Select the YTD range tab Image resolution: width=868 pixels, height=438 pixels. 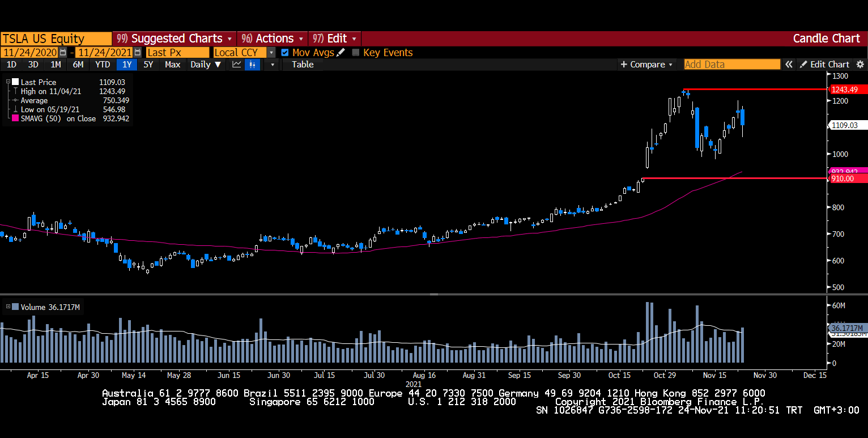(103, 65)
